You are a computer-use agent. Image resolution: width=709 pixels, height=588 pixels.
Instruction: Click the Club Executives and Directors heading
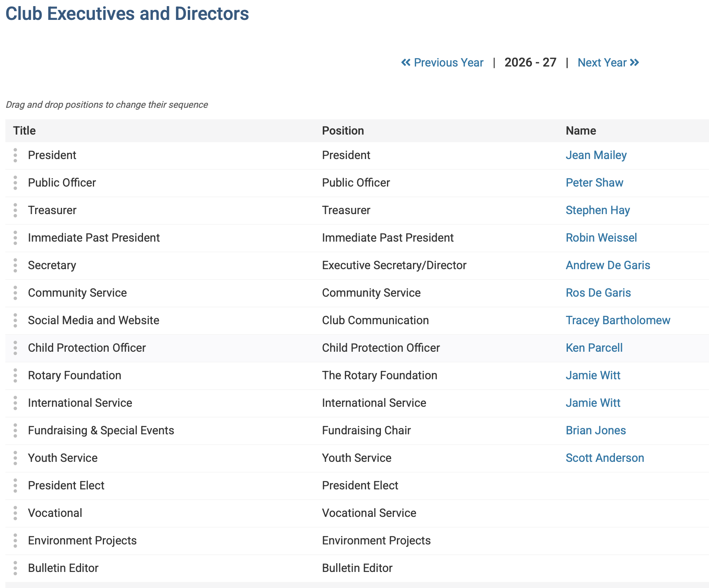pos(127,14)
